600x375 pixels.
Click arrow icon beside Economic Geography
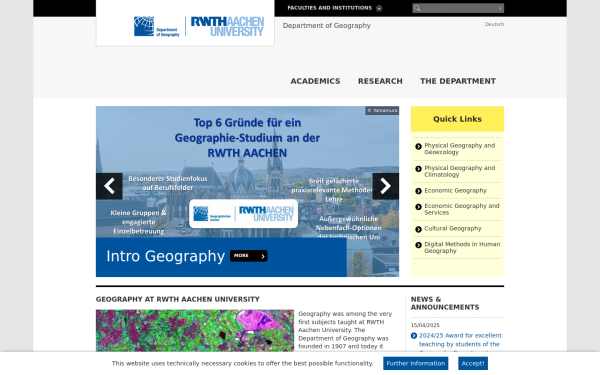click(x=418, y=191)
